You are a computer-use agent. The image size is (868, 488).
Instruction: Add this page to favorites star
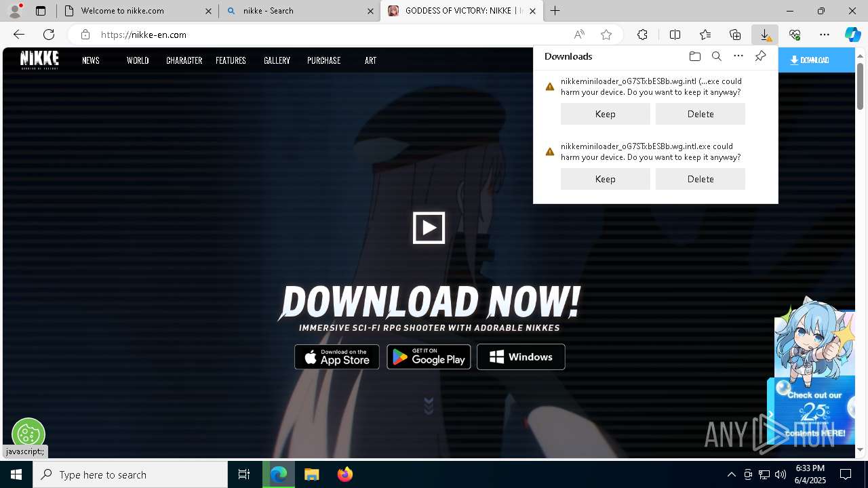pos(606,35)
